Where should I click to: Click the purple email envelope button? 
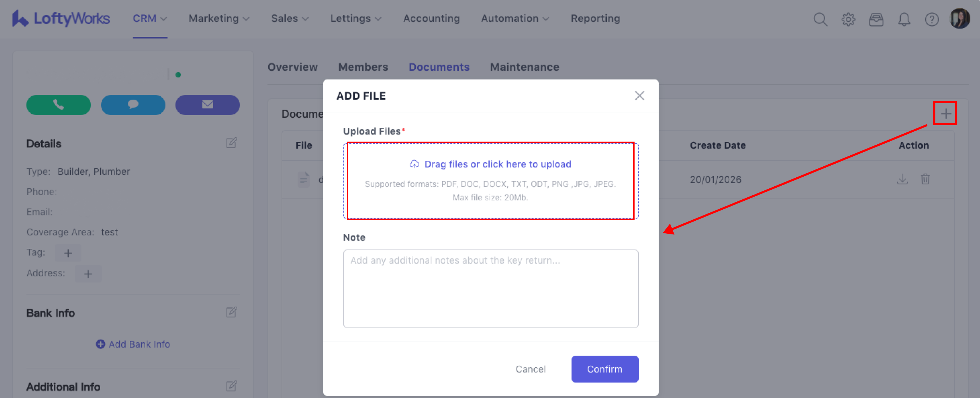point(207,105)
